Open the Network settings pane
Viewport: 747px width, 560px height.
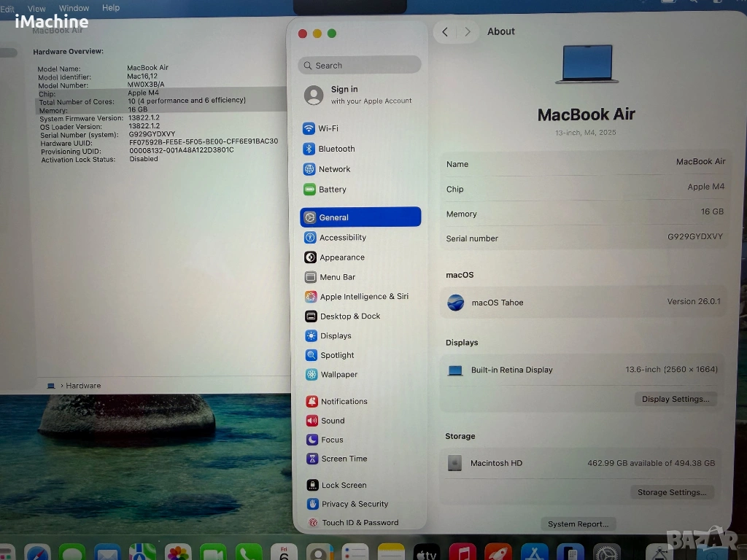tap(334, 169)
